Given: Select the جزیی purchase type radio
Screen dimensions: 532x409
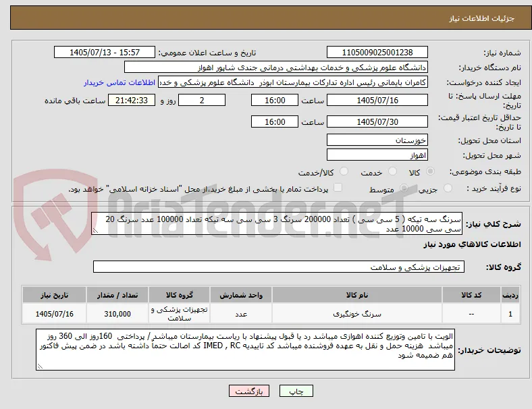Looking at the screenshot, I should pyautogui.click(x=448, y=188).
